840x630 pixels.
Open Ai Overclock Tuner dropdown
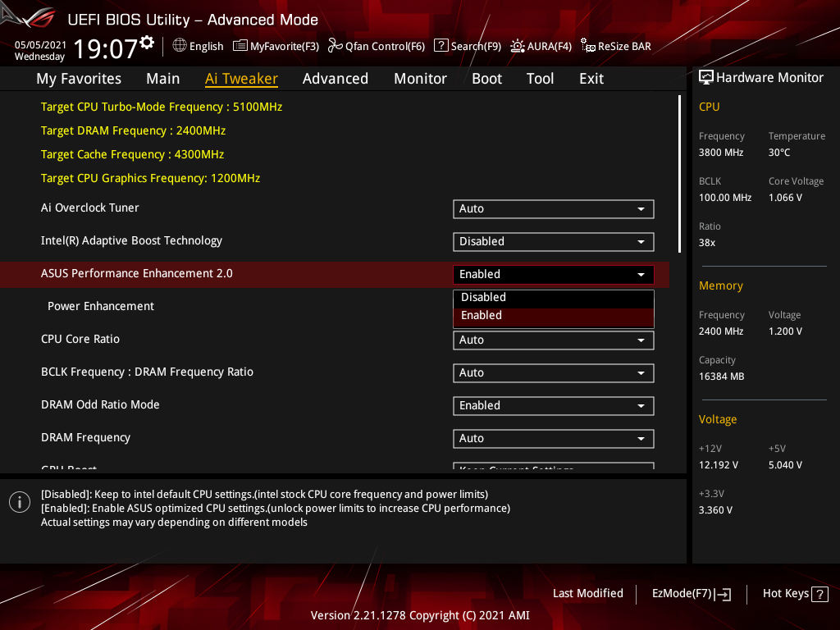554,209
